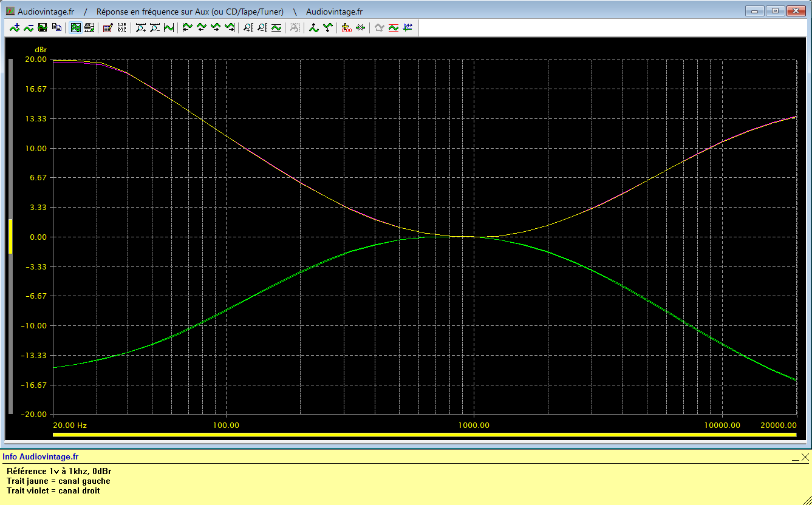Viewport: 812px width, 505px height.
Task: Toggle the limit lines icon with red lines
Action: pos(393,27)
